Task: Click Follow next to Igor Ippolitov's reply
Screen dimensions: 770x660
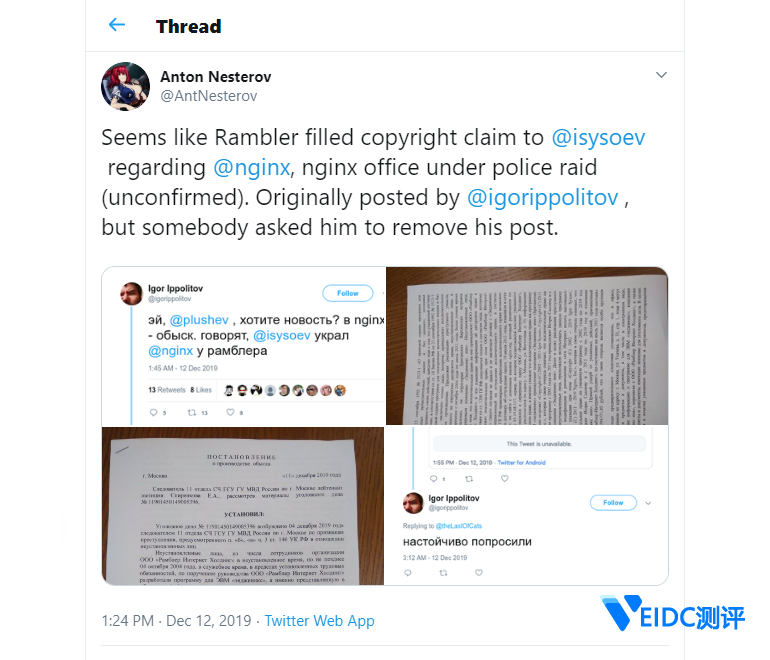Action: [613, 502]
